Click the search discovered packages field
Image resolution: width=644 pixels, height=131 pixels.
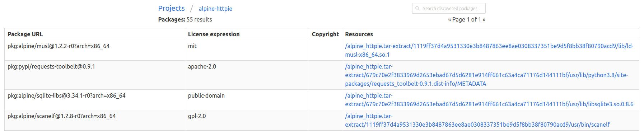point(449,8)
